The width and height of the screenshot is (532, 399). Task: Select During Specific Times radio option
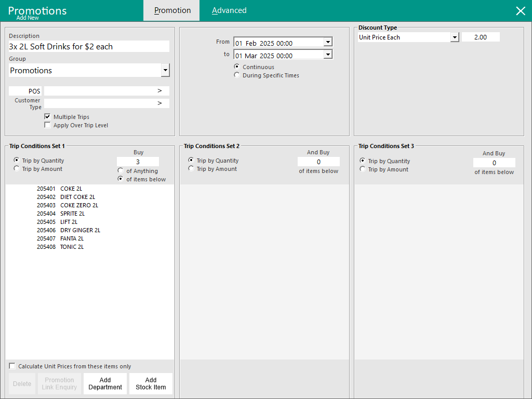(237, 75)
